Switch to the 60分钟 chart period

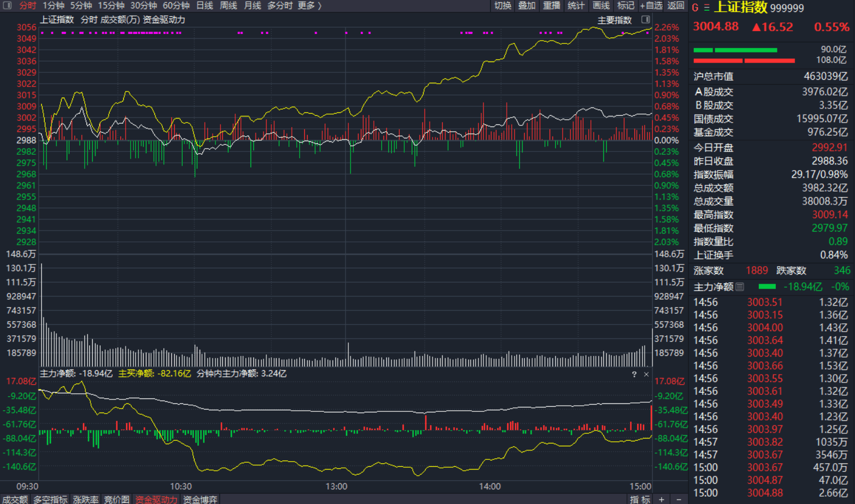[176, 6]
